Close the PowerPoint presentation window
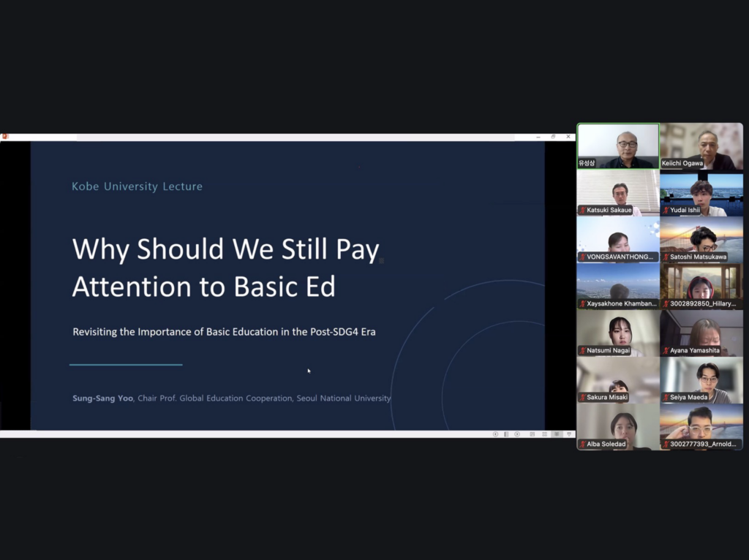Screen dimensions: 749x560 [568, 137]
